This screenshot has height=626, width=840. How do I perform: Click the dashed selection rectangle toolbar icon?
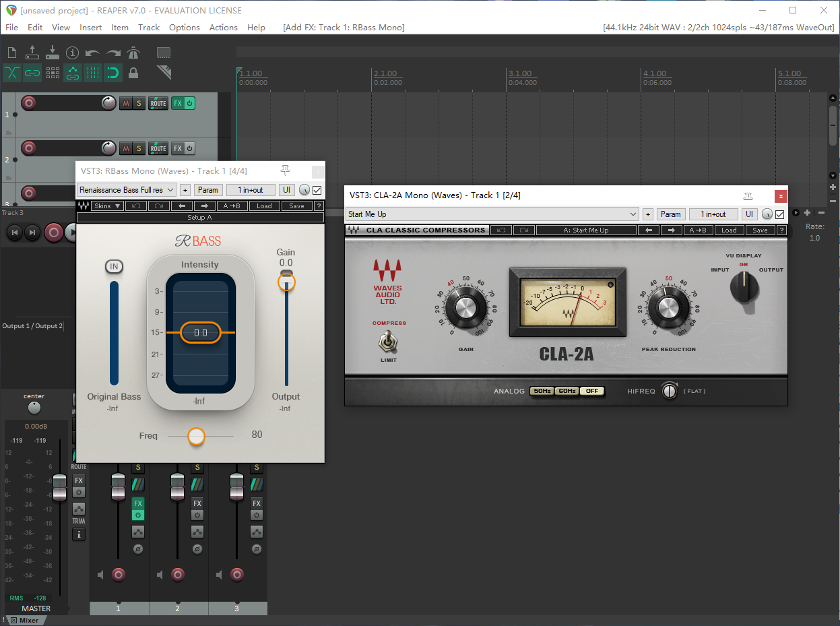click(x=164, y=53)
